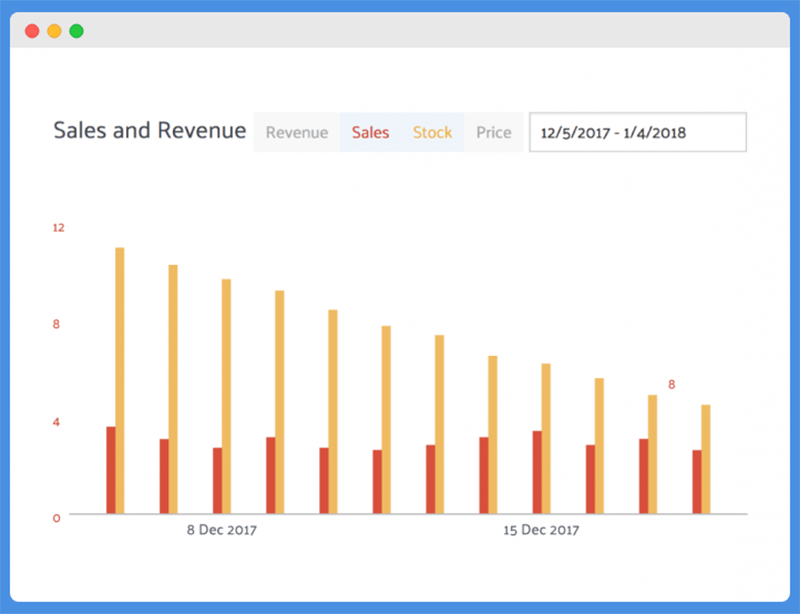Click the red window close button
Viewport: 800px width, 614px height.
32,31
